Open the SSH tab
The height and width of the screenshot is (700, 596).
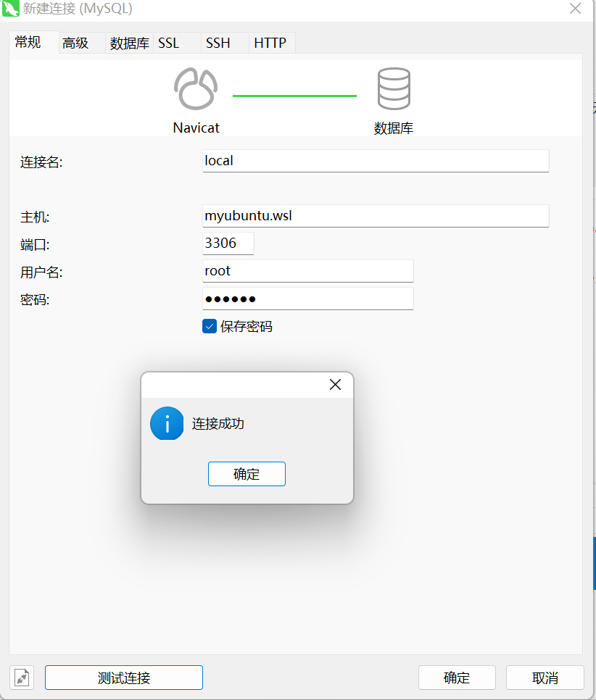[x=225, y=43]
